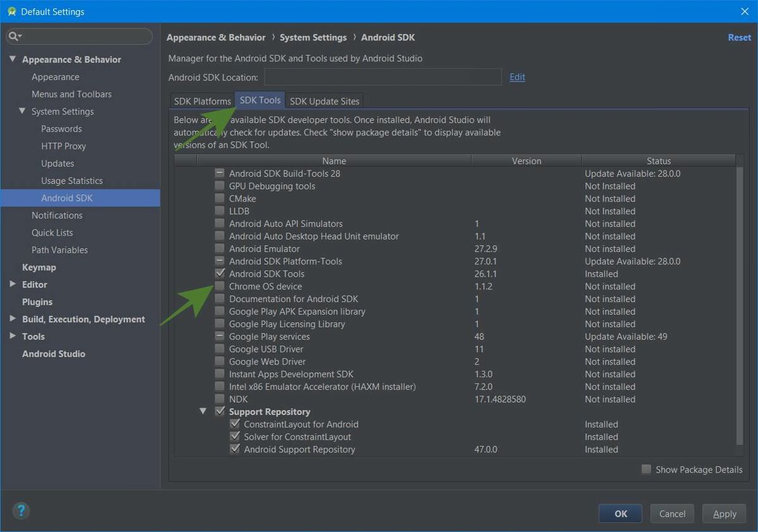
Task: Select Solver for ConstraintLayout row
Action: [x=455, y=437]
